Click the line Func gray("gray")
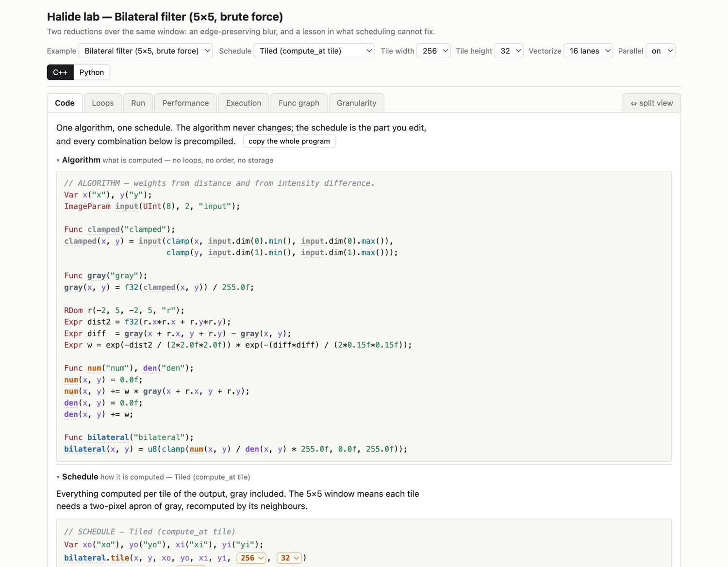 [106, 275]
